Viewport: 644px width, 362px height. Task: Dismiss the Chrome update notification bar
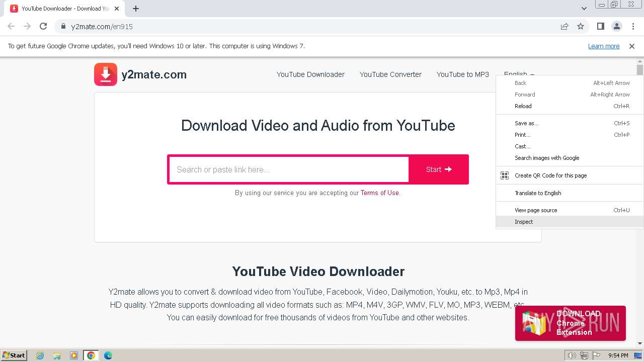point(632,46)
